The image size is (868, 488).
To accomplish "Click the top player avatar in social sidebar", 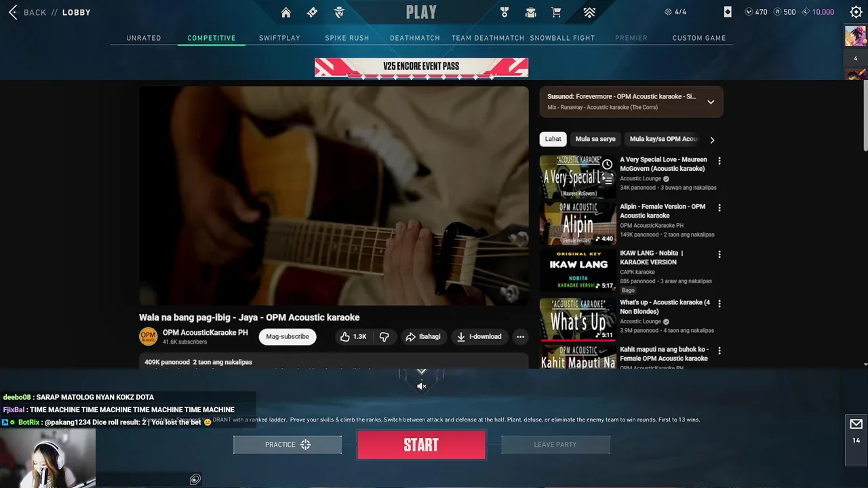I will point(855,35).
